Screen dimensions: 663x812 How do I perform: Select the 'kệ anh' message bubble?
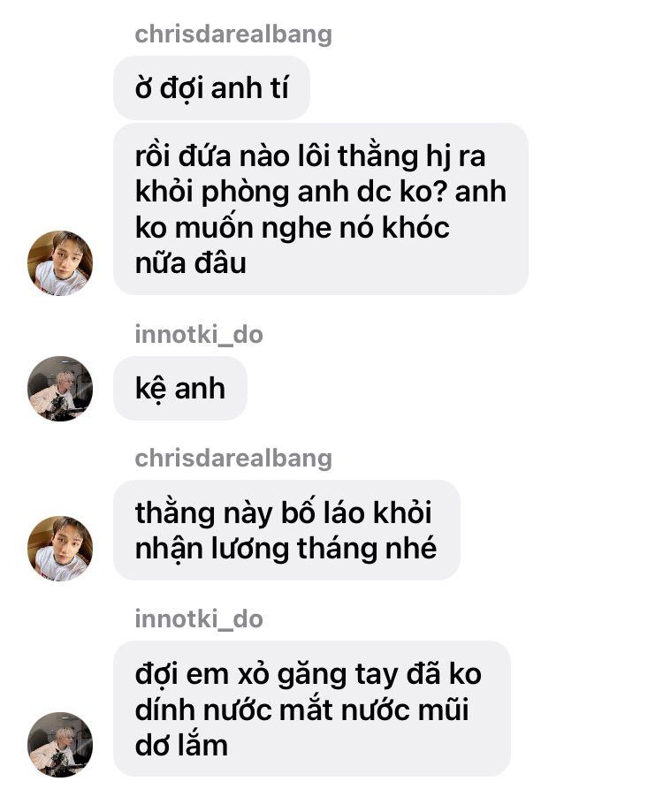pos(180,389)
